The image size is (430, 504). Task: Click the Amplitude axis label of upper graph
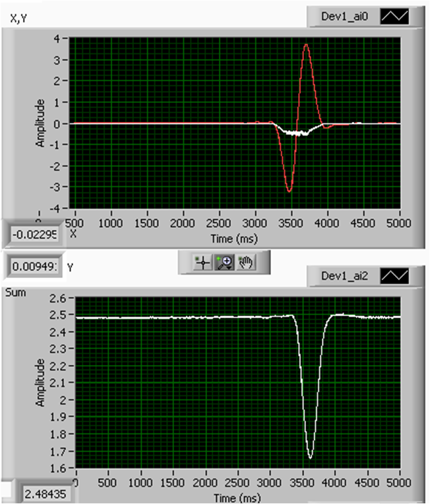pyautogui.click(x=41, y=123)
